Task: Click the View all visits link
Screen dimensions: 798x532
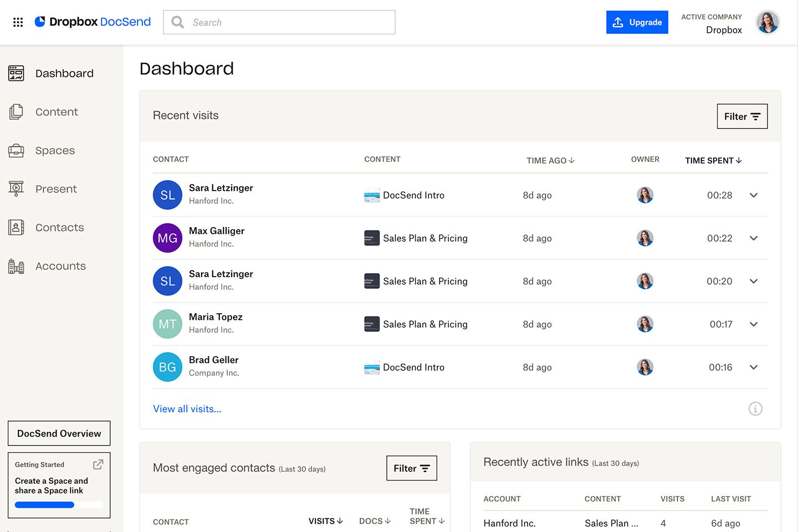Action: point(187,409)
